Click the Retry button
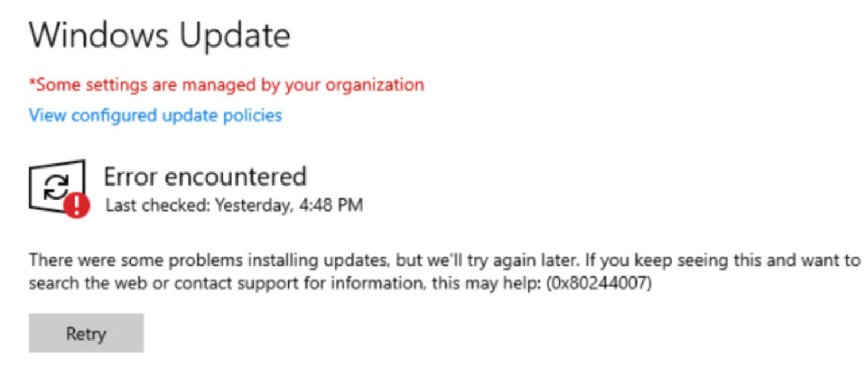This screenshot has width=868, height=367. [86, 333]
